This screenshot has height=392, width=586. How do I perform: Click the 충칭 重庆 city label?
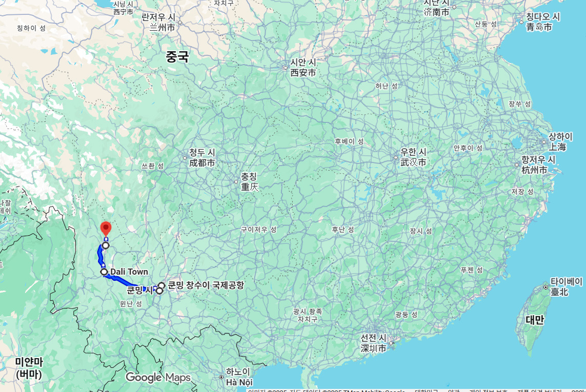point(249,181)
